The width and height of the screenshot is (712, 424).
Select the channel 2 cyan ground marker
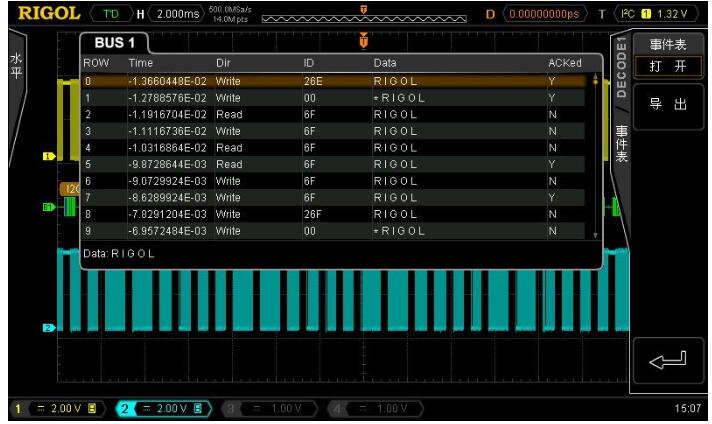click(46, 328)
